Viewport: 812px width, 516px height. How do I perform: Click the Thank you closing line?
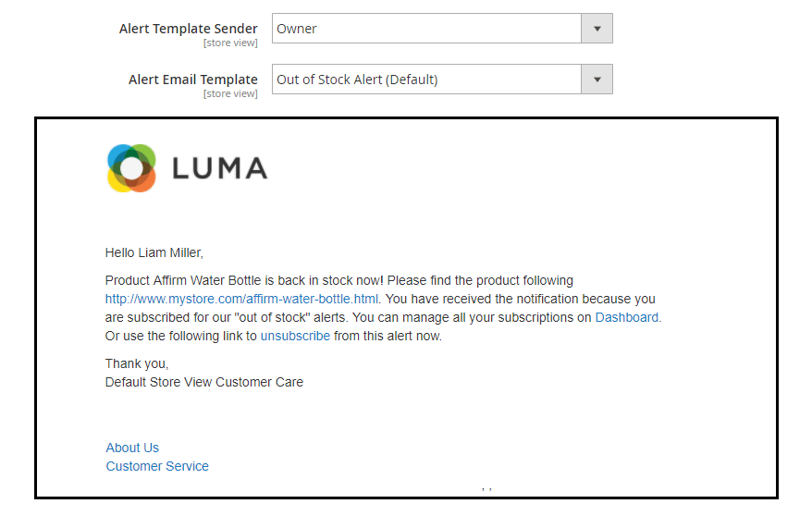(137, 363)
